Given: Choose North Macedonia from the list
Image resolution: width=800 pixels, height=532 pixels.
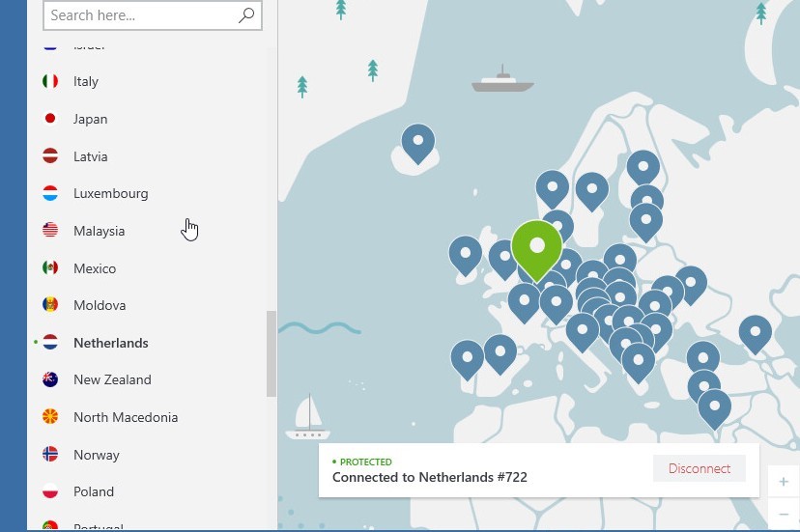Looking at the screenshot, I should coord(126,418).
